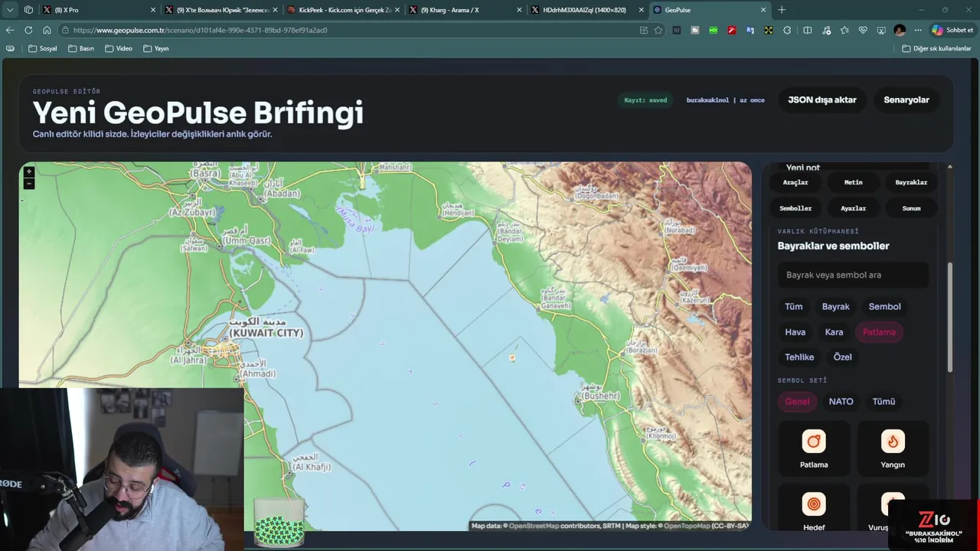Click the JSON dışa aktar button
Image resolution: width=980 pixels, height=551 pixels.
tap(822, 99)
